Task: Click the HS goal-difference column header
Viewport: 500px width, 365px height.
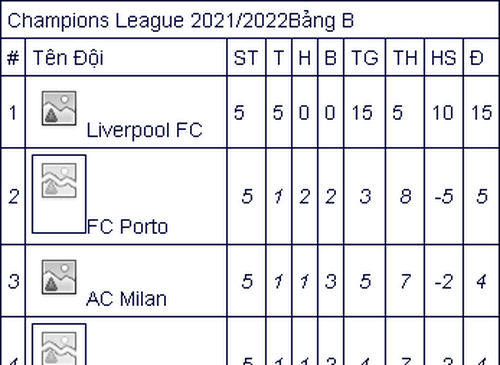Action: (x=444, y=58)
